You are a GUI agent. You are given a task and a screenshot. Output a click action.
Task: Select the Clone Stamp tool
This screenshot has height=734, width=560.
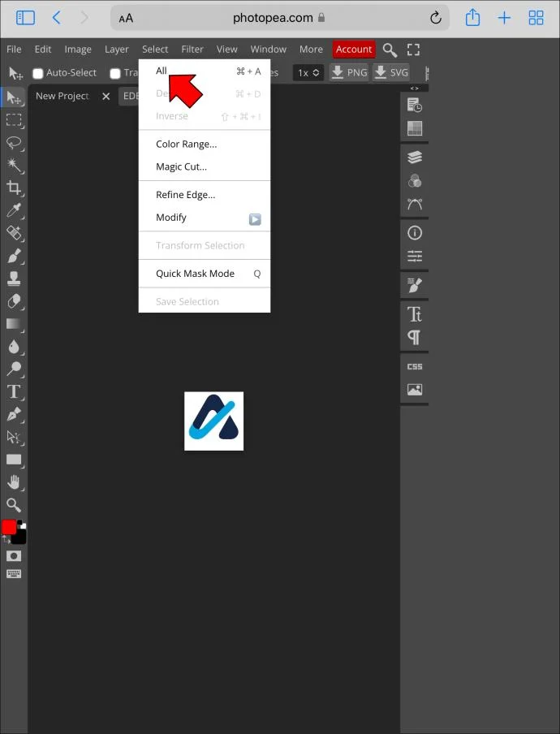click(x=14, y=278)
